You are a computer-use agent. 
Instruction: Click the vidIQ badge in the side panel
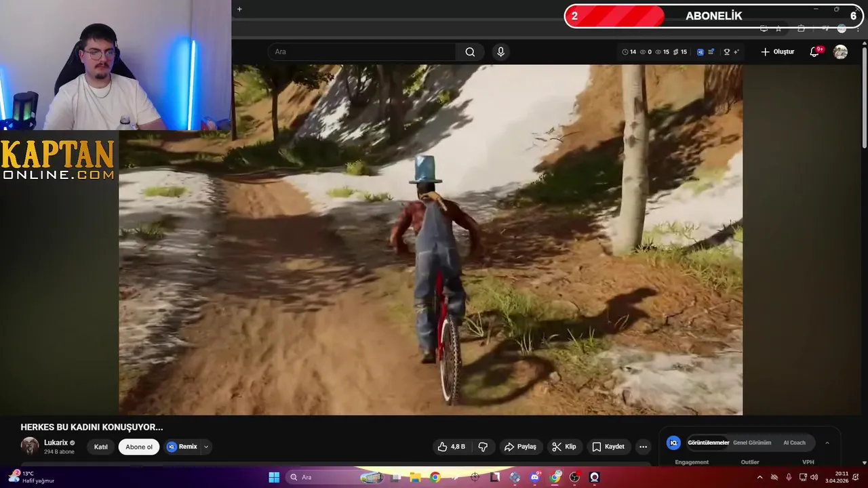point(673,443)
